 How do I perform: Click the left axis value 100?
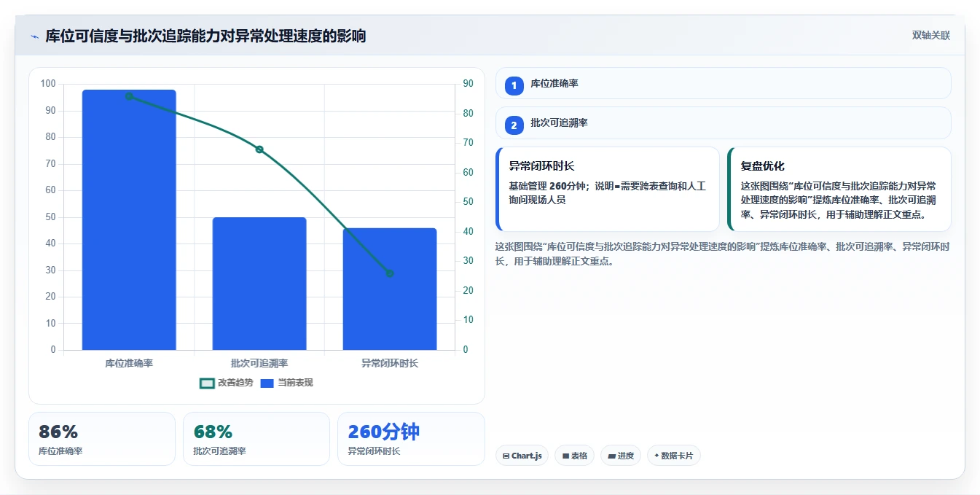[x=48, y=84]
